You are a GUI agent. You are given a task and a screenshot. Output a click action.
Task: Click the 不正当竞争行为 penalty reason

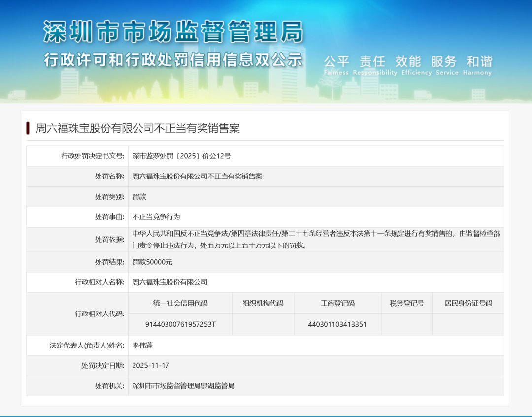pyautogui.click(x=156, y=217)
